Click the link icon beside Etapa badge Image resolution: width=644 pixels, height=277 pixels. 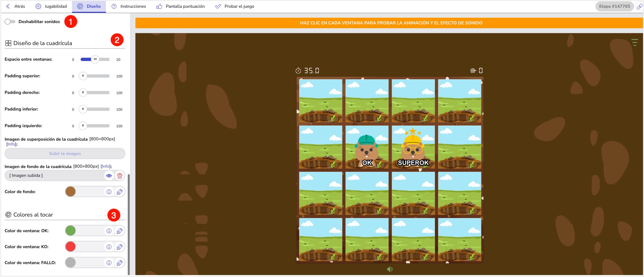[639, 7]
